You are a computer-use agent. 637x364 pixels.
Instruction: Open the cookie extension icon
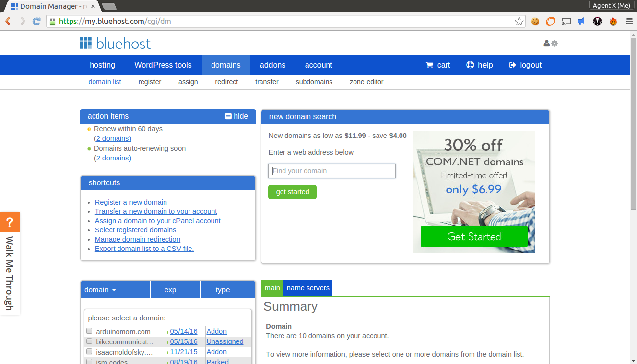click(x=535, y=21)
